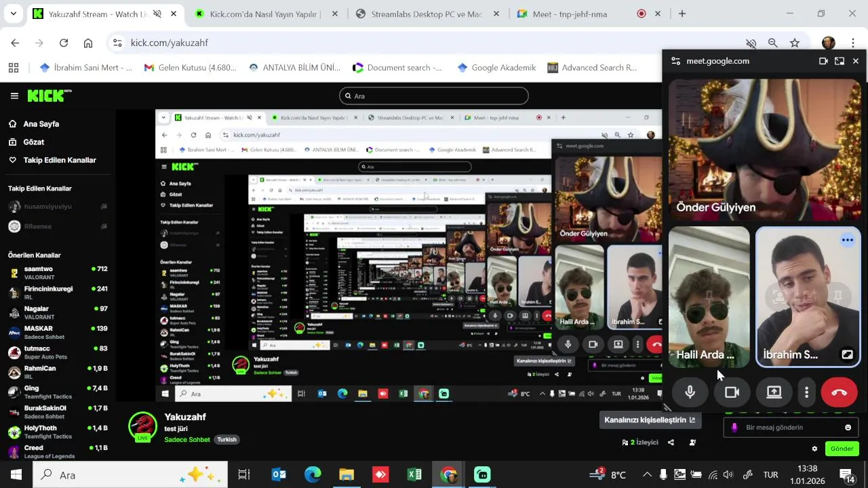Select the husamviyuviyu followed channel
The width and height of the screenshot is (868, 488).
coord(58,207)
